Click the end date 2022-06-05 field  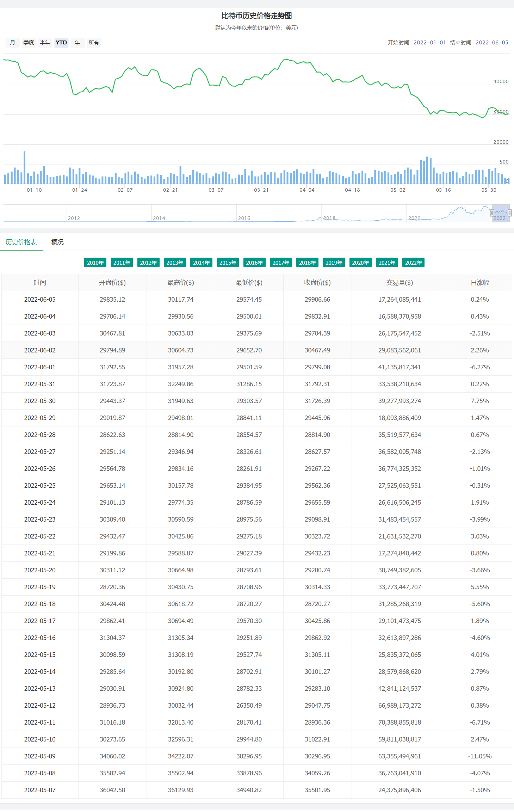492,43
